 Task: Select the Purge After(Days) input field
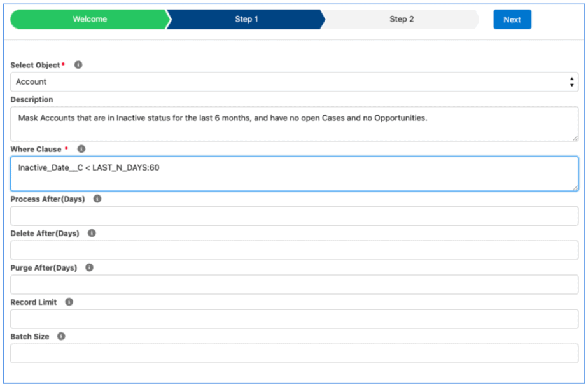click(x=294, y=285)
